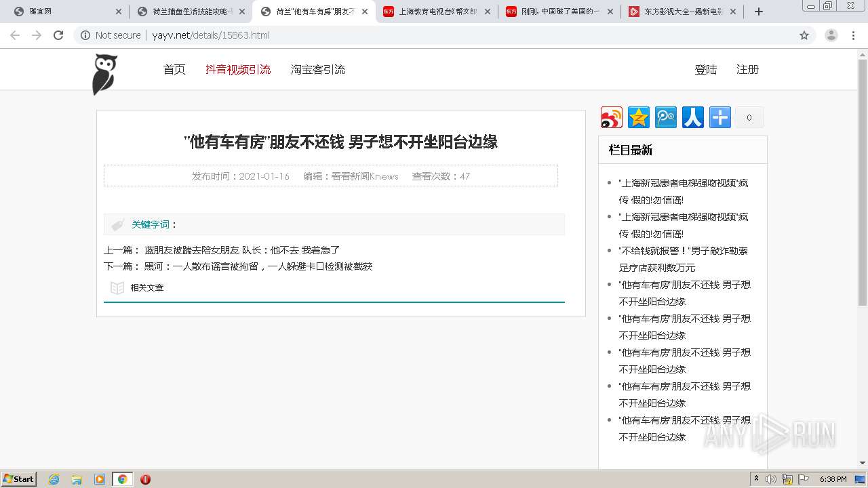Go forward in browser history

(37, 35)
